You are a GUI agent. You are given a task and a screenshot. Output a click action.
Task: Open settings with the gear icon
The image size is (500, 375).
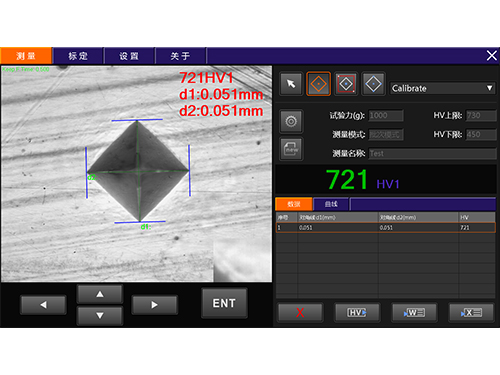[291, 121]
